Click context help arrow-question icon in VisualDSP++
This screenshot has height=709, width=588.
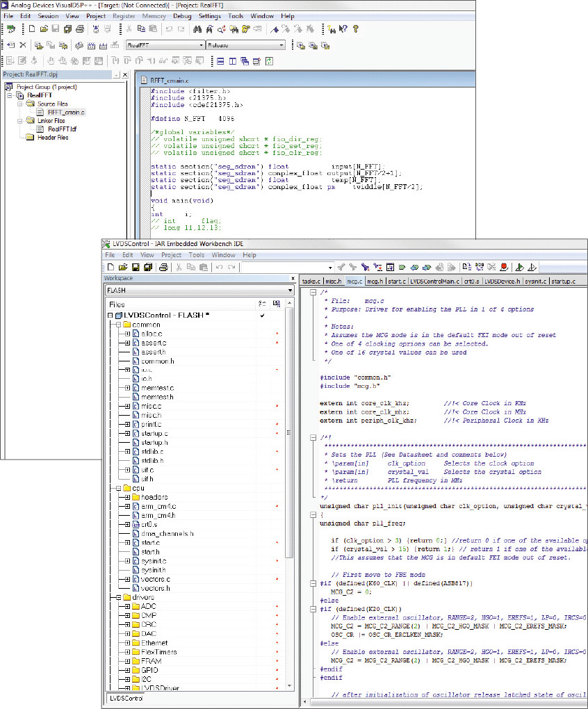pos(343,29)
